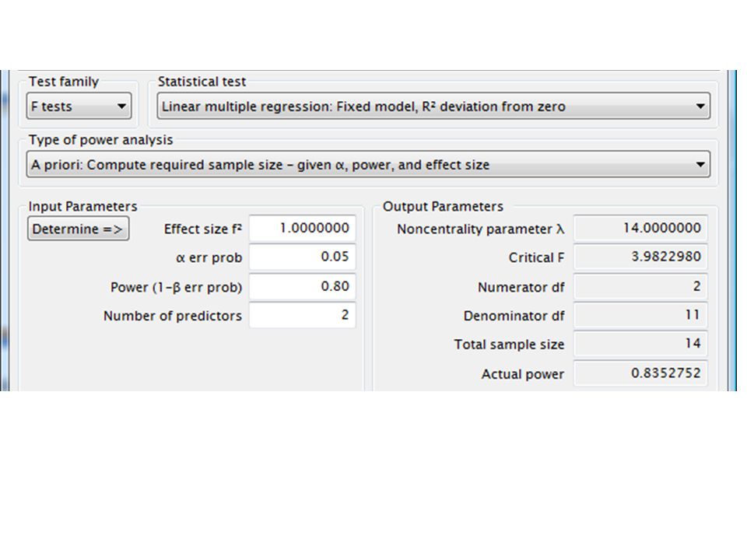Image resolution: width=747 pixels, height=560 pixels.
Task: Click the Effect size f² label
Action: (x=203, y=229)
